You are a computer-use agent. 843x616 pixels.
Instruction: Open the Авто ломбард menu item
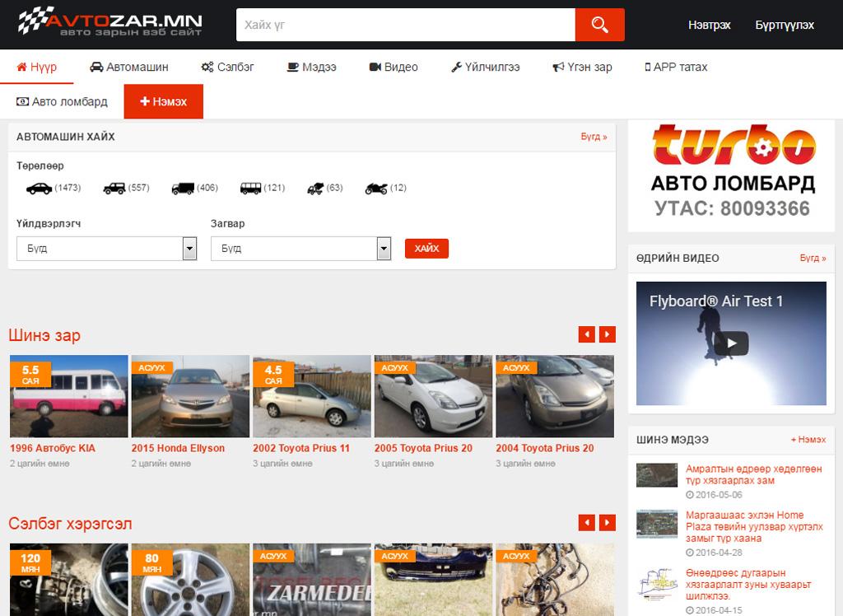click(62, 101)
